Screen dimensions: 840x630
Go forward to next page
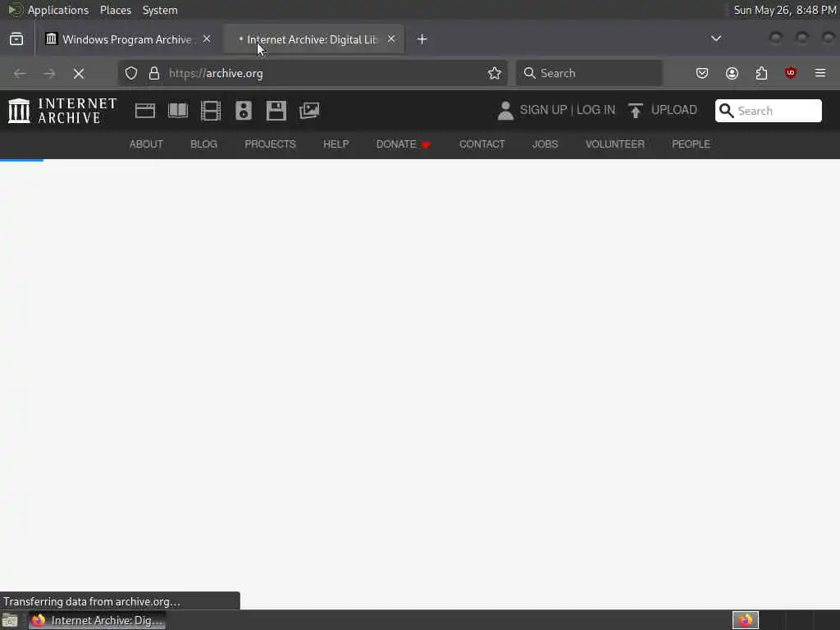coord(49,73)
